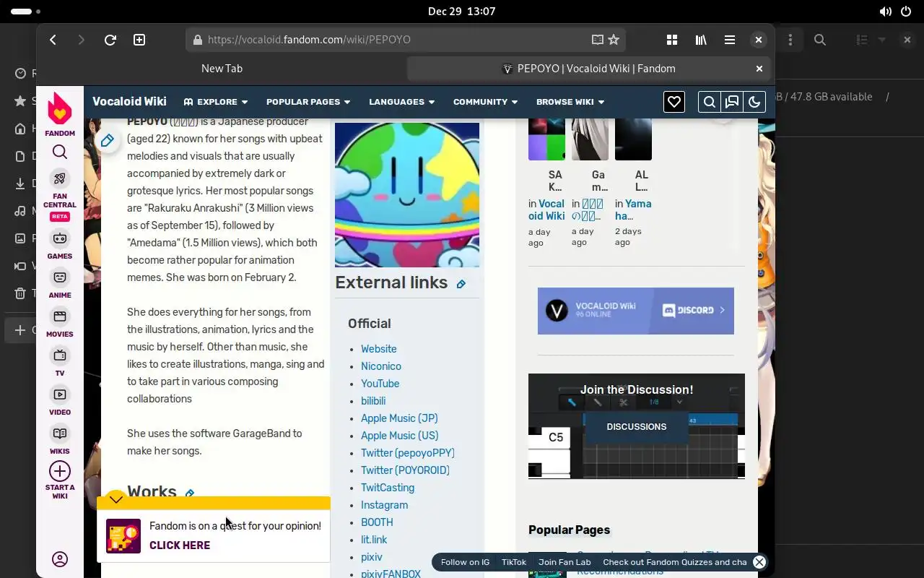Open the Website official link

379,349
